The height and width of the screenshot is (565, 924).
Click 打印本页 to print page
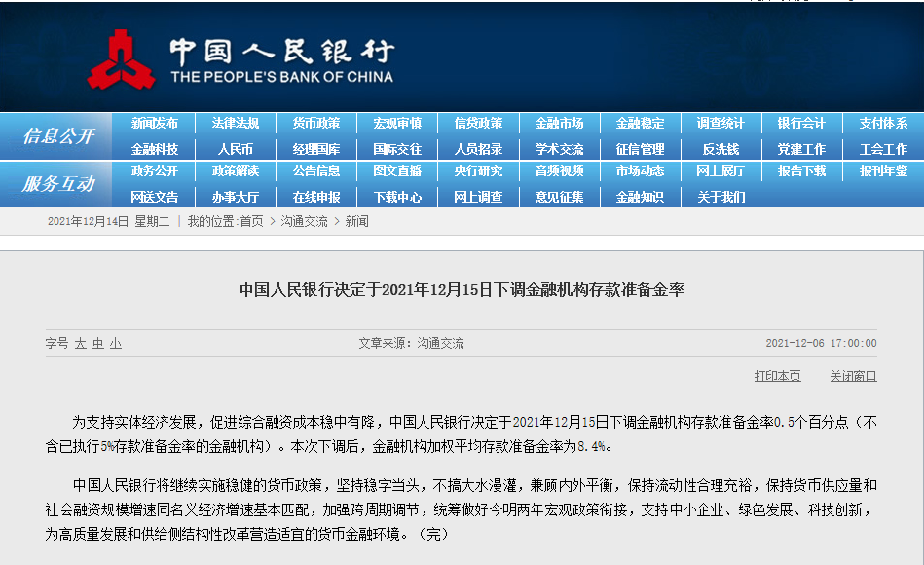(777, 376)
